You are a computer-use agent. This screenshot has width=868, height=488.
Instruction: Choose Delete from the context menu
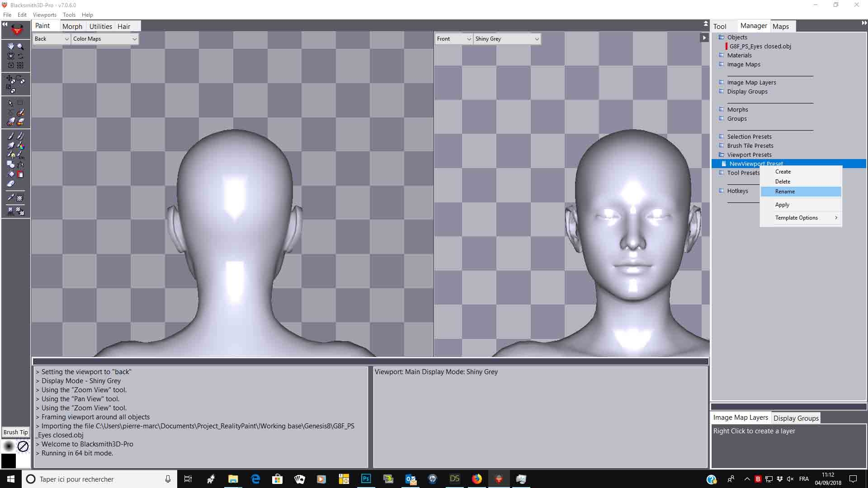801,182
